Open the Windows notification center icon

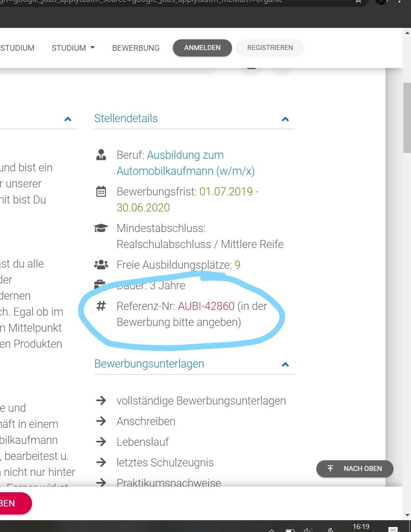(x=393, y=529)
